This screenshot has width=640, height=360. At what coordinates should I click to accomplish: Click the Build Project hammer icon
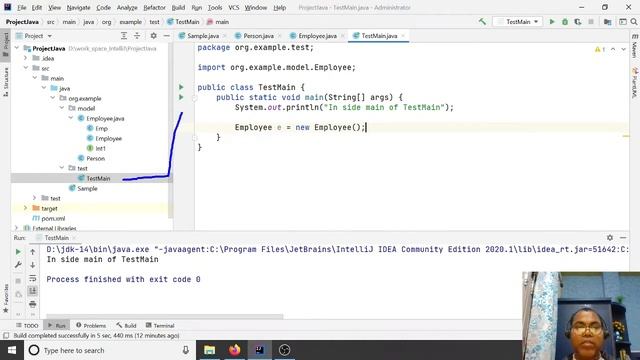click(x=482, y=22)
